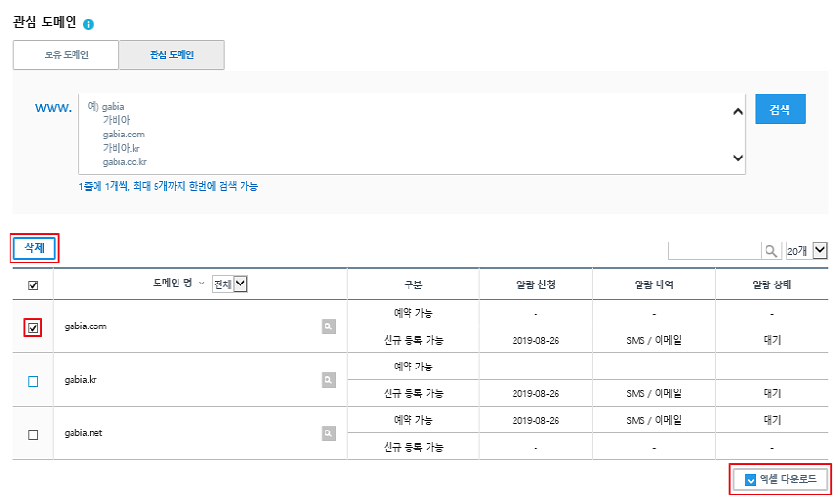Click the 도메인 명 column header
The image size is (840, 504).
coord(173,283)
